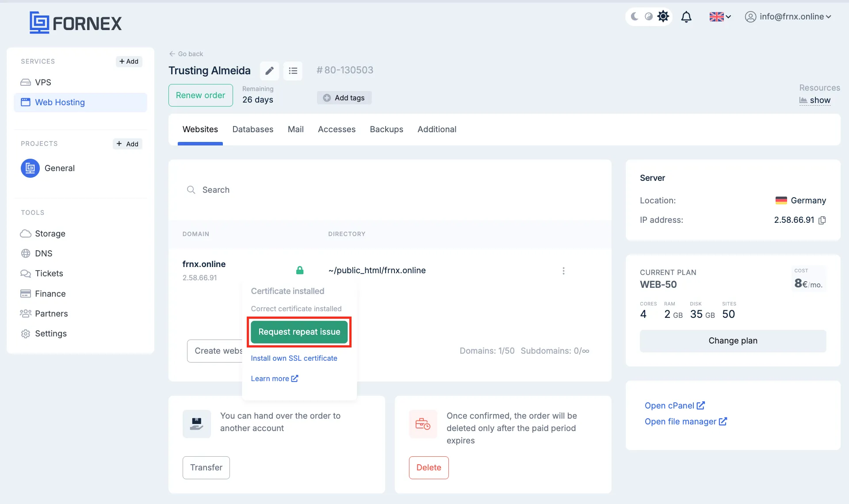Click Request repeat issue button

coord(299,332)
